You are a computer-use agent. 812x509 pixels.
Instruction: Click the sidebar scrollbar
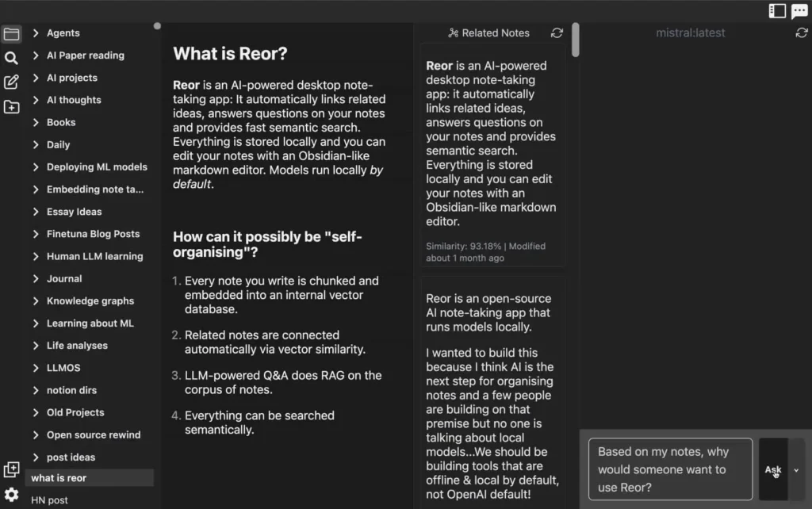(x=158, y=26)
